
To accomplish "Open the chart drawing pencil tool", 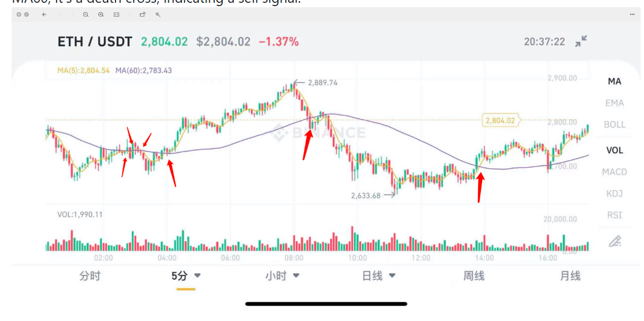I will [x=614, y=241].
